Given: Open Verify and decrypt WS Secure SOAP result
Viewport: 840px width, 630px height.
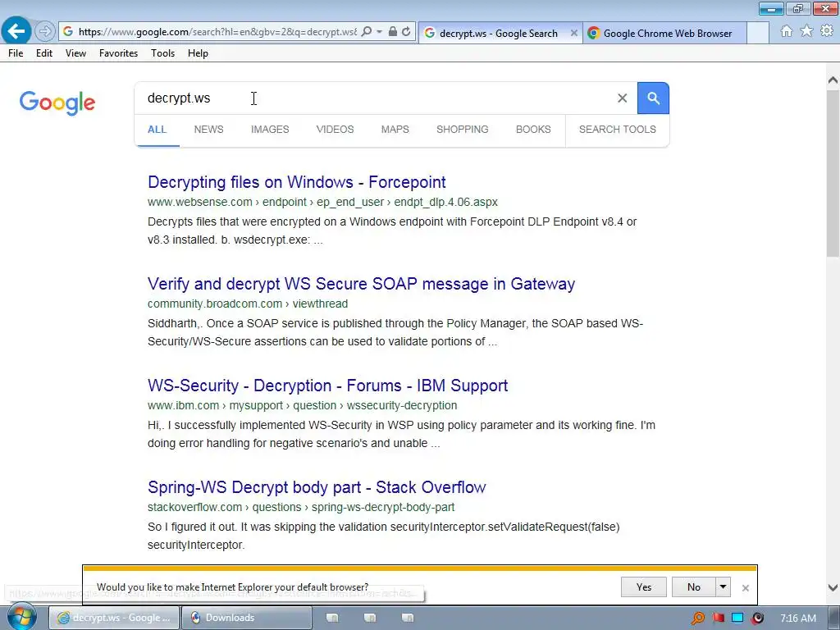Looking at the screenshot, I should click(361, 283).
